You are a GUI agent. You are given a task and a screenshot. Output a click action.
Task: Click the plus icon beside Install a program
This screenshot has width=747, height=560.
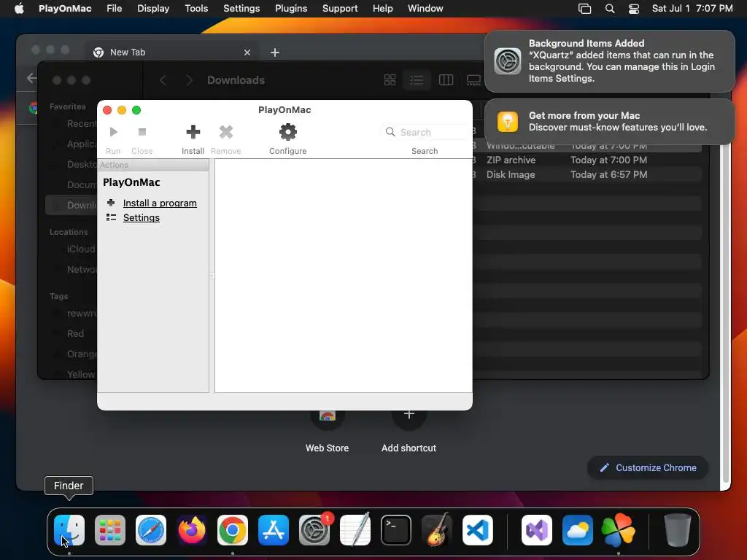tap(111, 203)
